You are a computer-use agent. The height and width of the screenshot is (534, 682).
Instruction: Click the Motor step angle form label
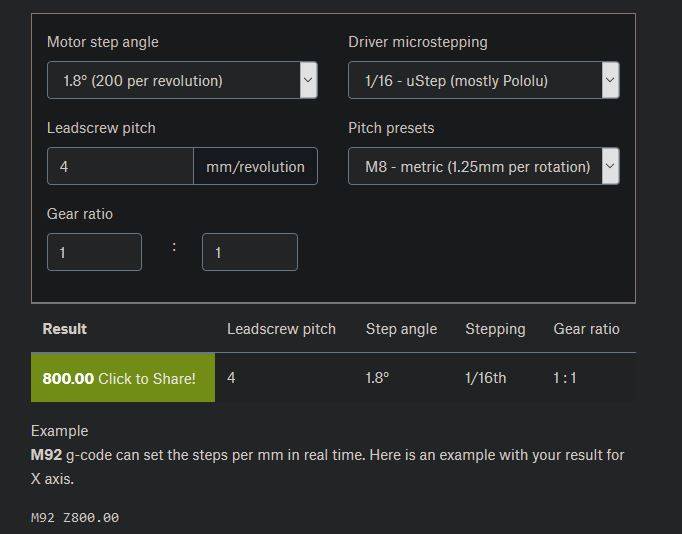coord(102,42)
